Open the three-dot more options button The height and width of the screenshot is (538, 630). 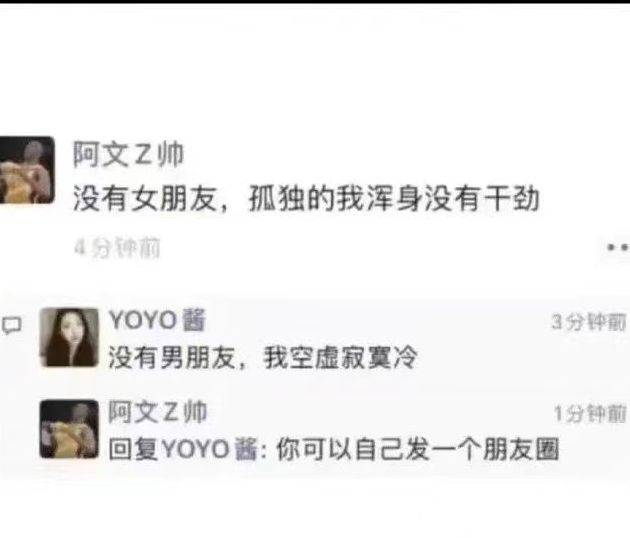(x=618, y=247)
